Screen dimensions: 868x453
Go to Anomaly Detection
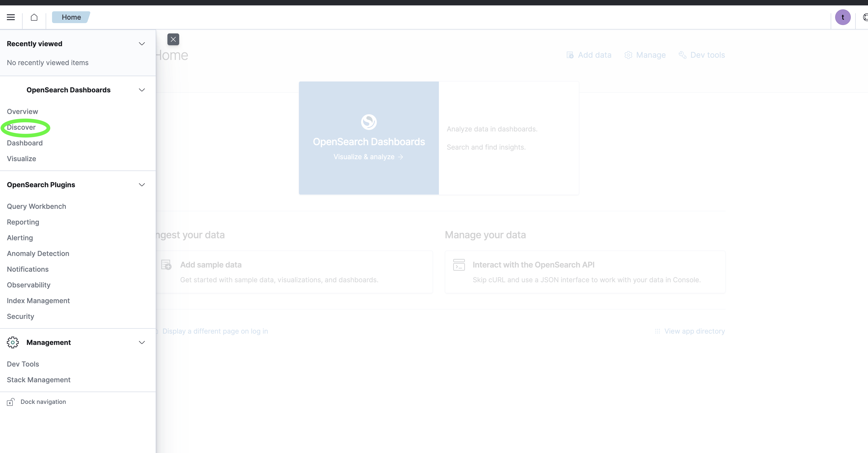tap(38, 254)
